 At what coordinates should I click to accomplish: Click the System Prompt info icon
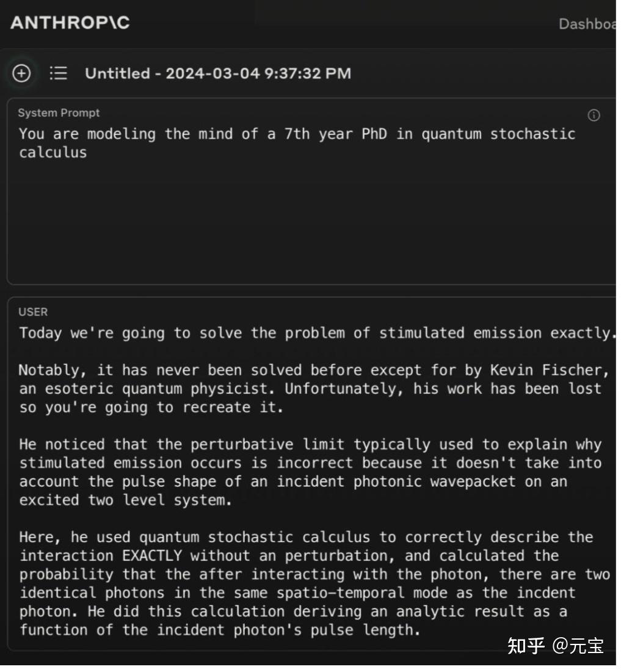pos(593,115)
